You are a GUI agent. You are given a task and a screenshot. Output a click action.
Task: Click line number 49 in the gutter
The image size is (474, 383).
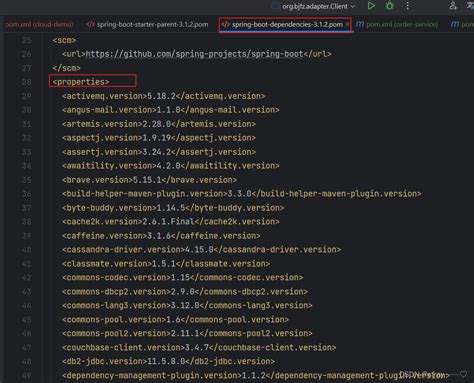[x=27, y=375]
